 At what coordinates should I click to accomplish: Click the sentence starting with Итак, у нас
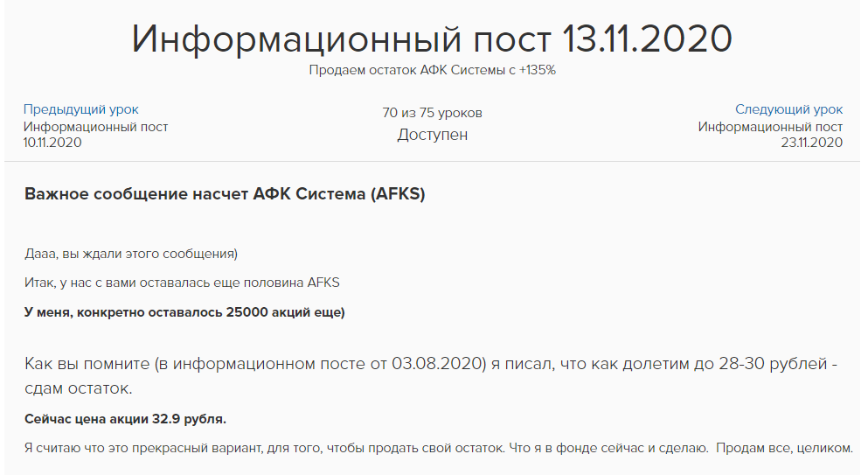click(x=182, y=283)
